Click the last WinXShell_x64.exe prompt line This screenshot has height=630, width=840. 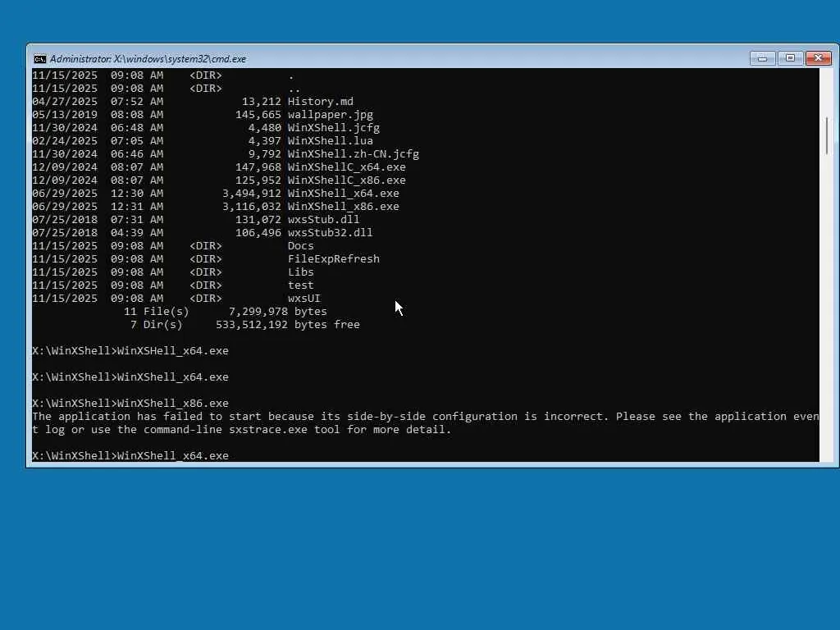[130, 456]
